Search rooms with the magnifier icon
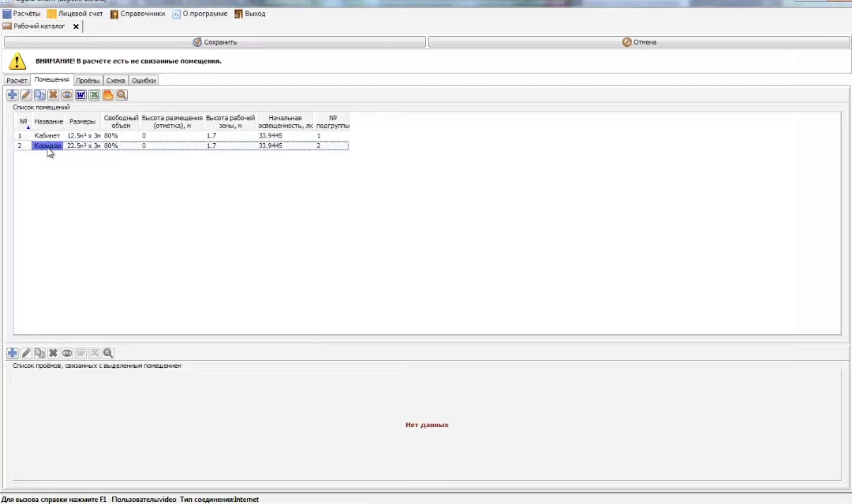Screen dimensions: 852x504 (x=122, y=95)
